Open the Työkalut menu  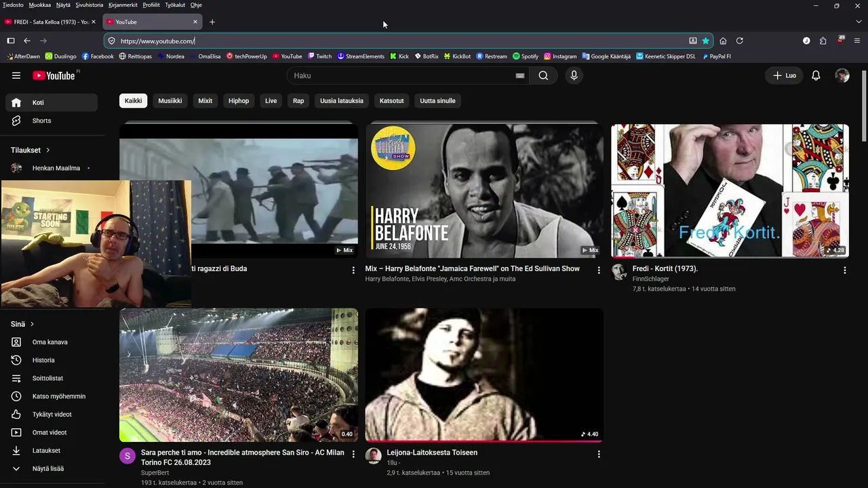[x=175, y=5]
